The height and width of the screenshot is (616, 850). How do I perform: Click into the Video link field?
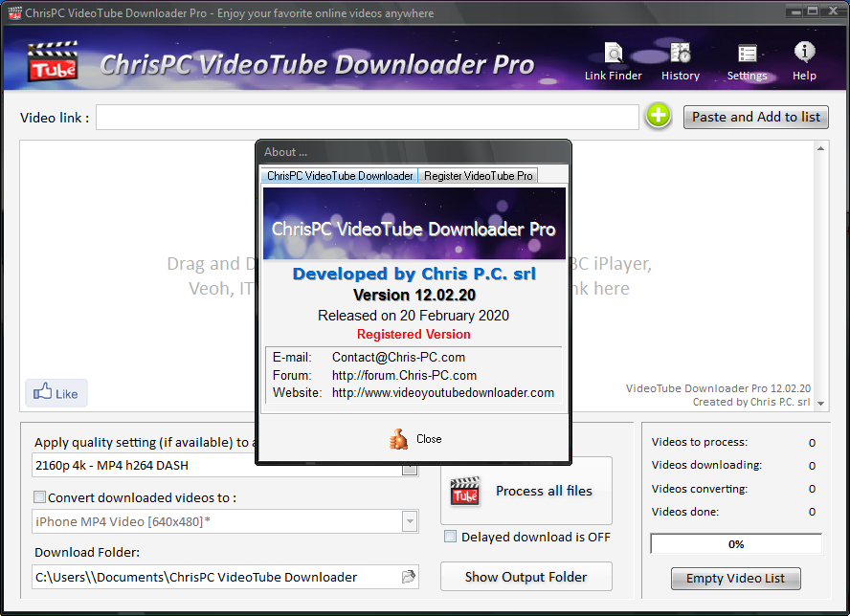tap(367, 117)
